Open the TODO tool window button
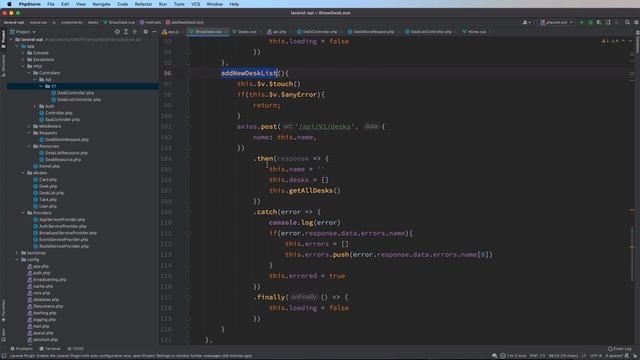640x360 pixels. tap(76, 349)
